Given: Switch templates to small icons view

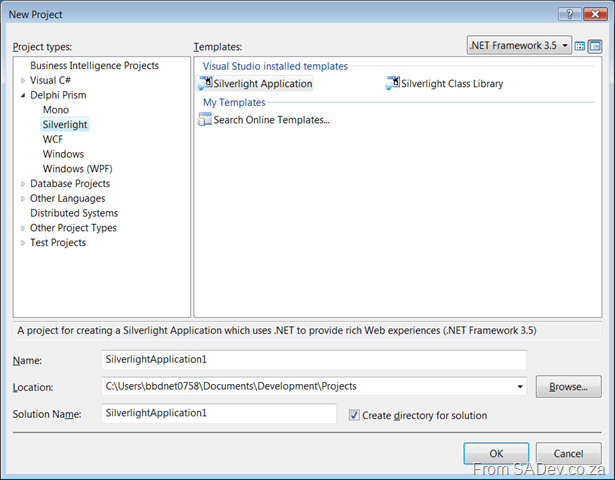Looking at the screenshot, I should [x=595, y=46].
